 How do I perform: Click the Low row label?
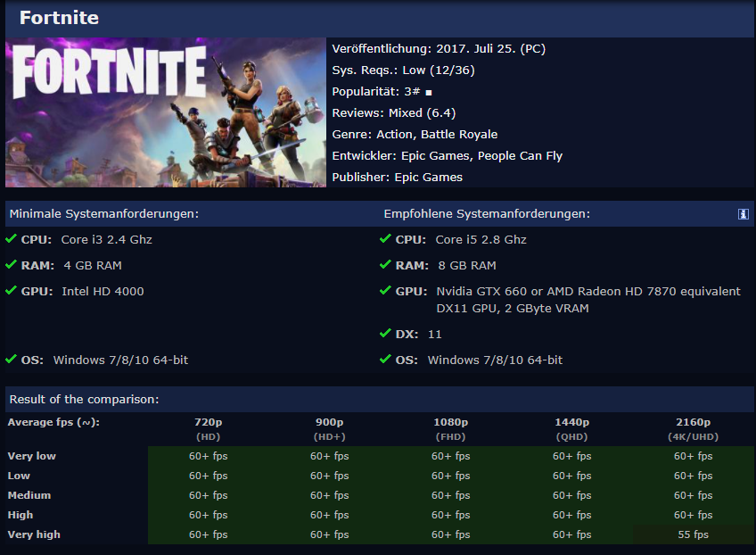point(19,476)
